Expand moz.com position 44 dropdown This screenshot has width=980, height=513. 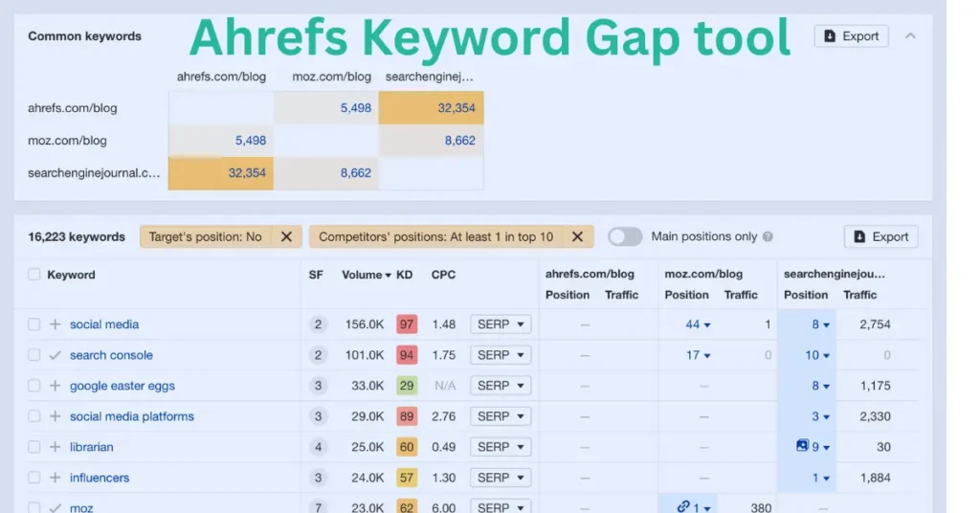[698, 324]
